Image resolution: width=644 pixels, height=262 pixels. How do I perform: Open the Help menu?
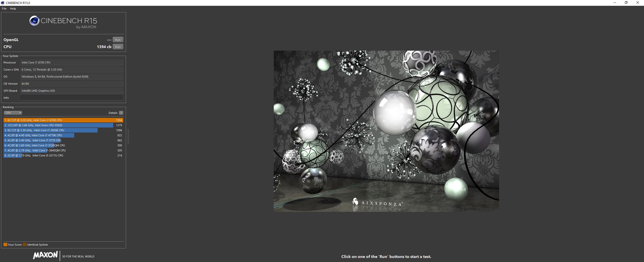coord(13,9)
